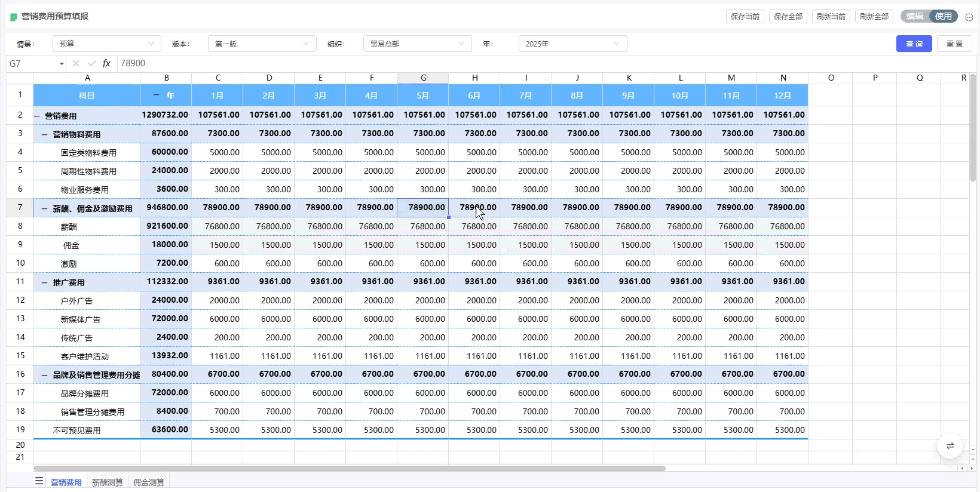The image size is (980, 492).
Task: Select the 客户维护活动 row label
Action: click(x=84, y=356)
